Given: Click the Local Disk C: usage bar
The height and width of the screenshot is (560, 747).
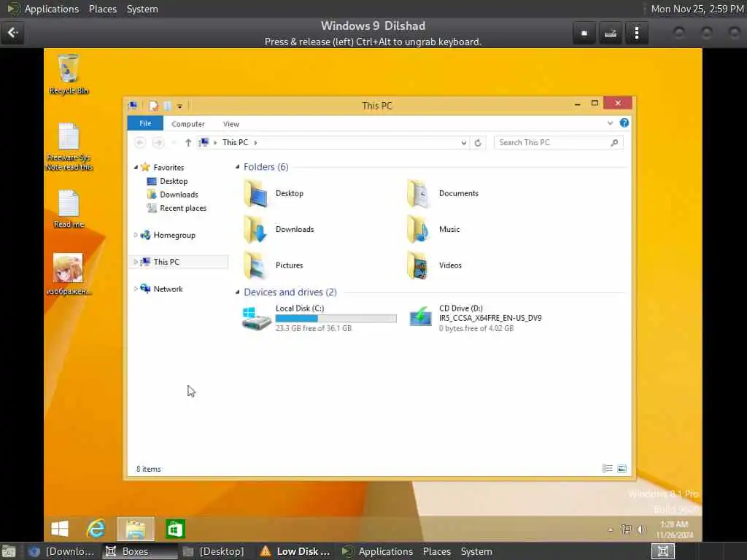Looking at the screenshot, I should click(x=336, y=319).
